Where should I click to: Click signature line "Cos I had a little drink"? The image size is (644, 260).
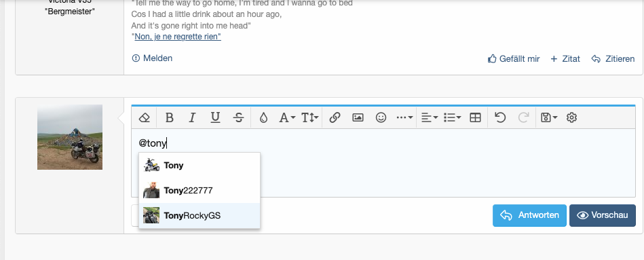click(206, 14)
